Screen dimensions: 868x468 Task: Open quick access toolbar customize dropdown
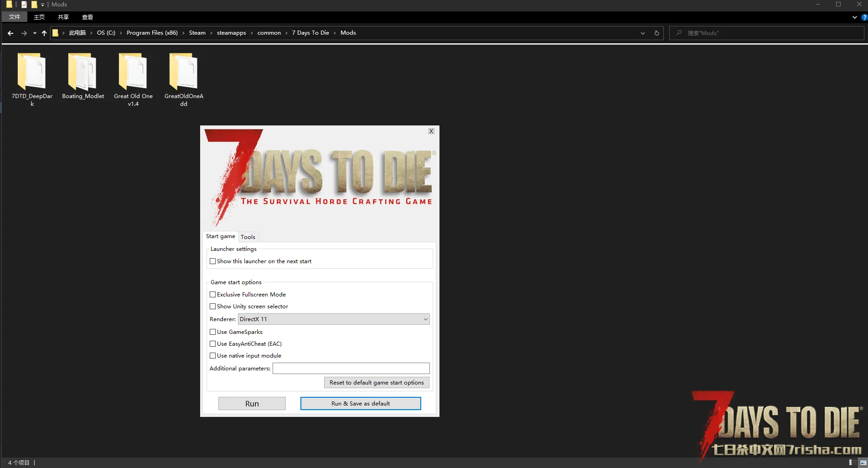click(42, 5)
